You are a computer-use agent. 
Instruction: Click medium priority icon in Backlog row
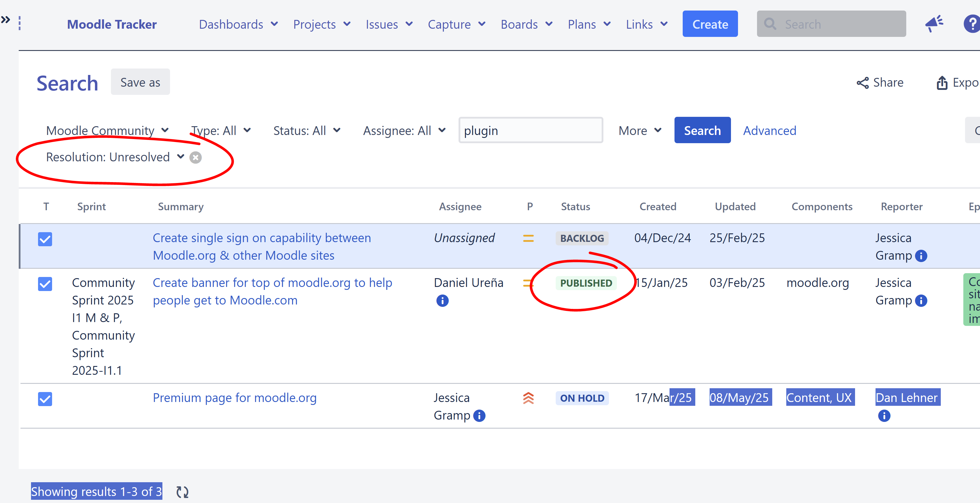pyautogui.click(x=528, y=238)
